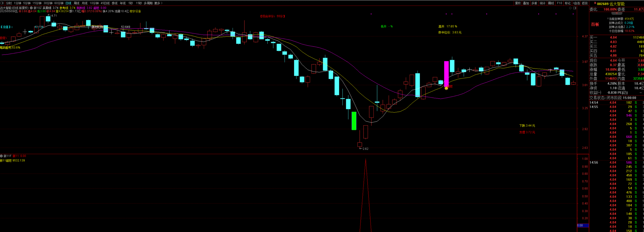Open the F10 company info
The width and height of the screenshot is (644, 232).
coord(559,3)
